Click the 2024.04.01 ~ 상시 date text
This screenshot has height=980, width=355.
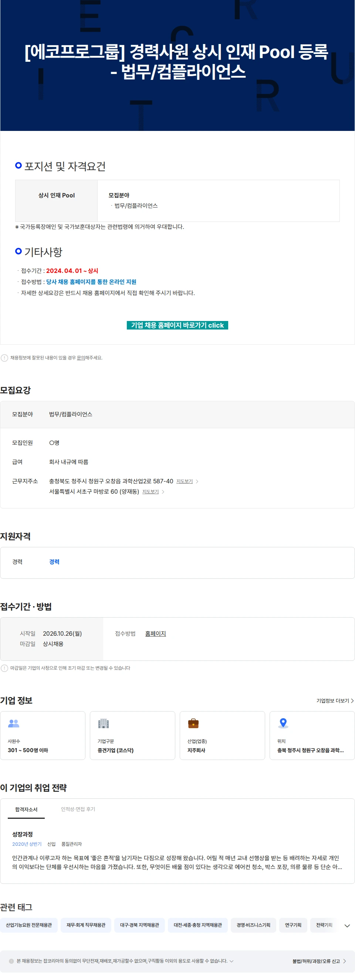[72, 270]
